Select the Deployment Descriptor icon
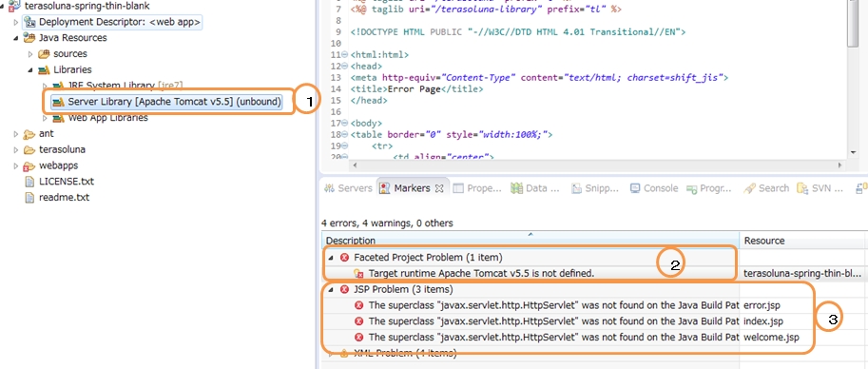Viewport: 868px width, 369px height. (29, 22)
